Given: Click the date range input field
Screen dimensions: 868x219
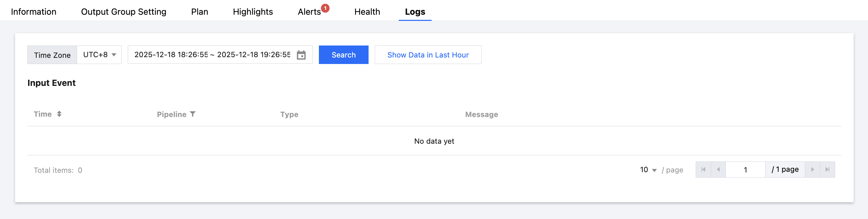Looking at the screenshot, I should [212, 55].
